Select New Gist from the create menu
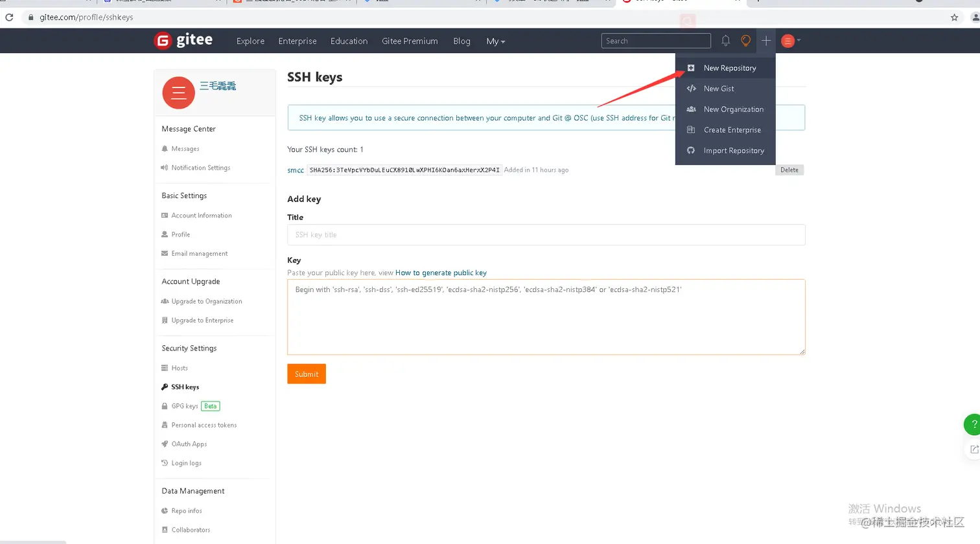The image size is (980, 544). click(725, 89)
